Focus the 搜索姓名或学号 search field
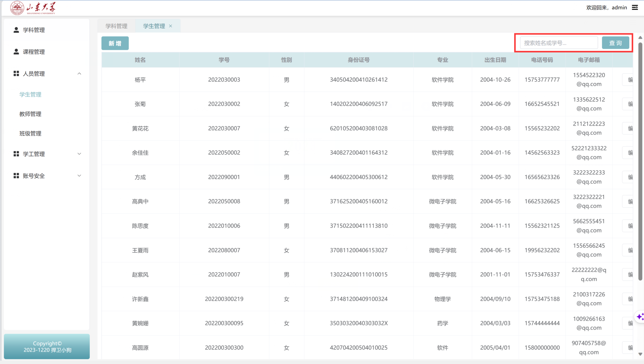 [559, 43]
